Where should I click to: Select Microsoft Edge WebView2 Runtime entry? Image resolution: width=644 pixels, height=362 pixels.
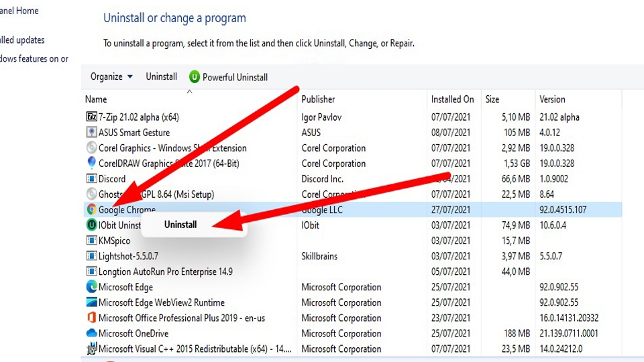click(x=162, y=302)
